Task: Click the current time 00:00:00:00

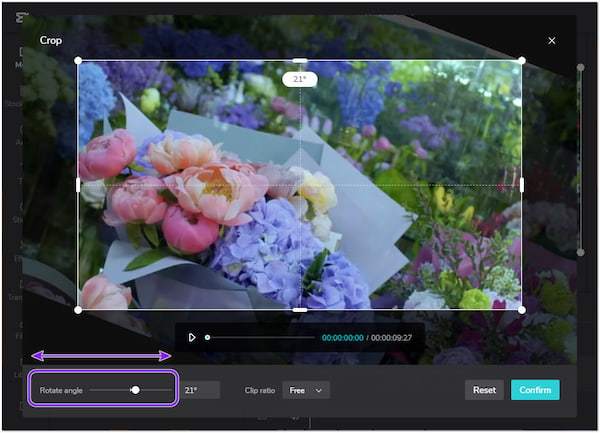Action: 342,337
